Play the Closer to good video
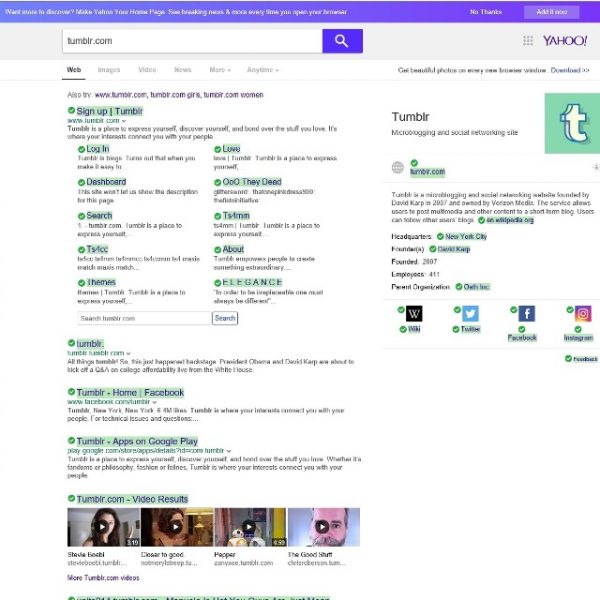Screen dimensions: 600x600 coord(177,527)
